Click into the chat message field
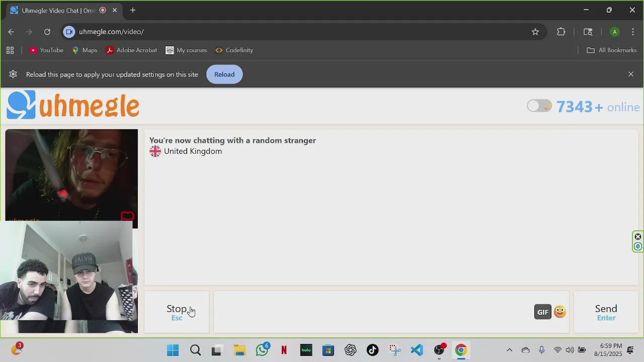Viewport: 644px width, 362px height. tap(373, 312)
